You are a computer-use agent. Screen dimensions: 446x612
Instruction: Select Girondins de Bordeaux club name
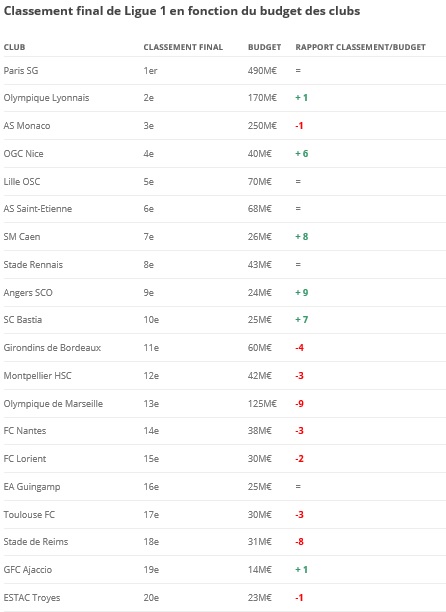tap(52, 348)
